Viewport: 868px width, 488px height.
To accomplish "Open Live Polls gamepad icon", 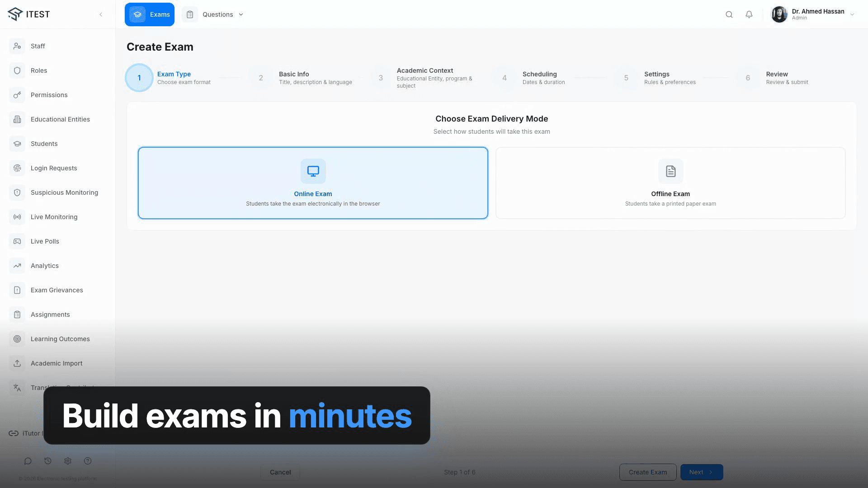I will [x=17, y=241].
